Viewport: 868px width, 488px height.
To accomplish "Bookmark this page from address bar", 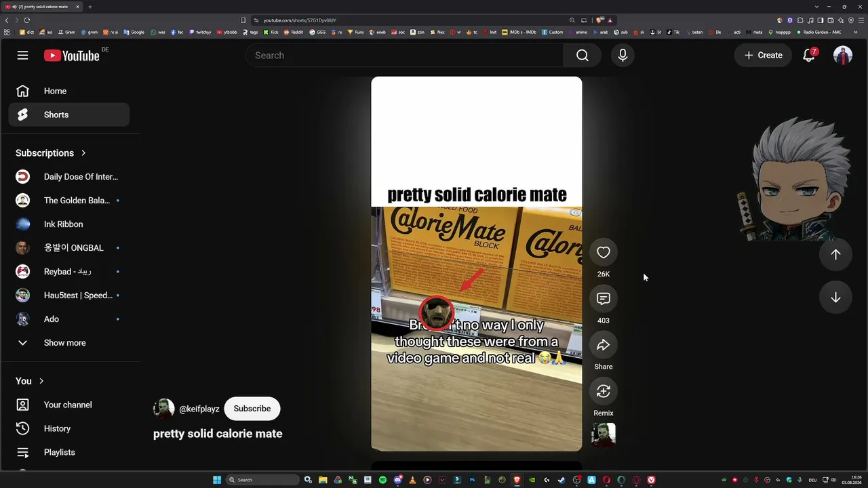I will [x=243, y=20].
